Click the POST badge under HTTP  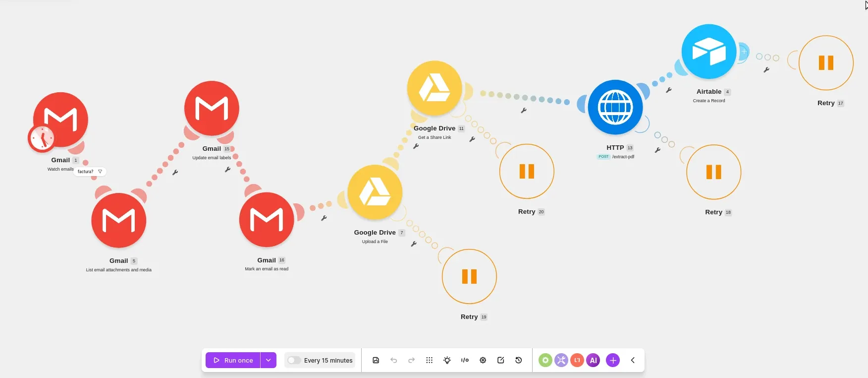click(603, 157)
